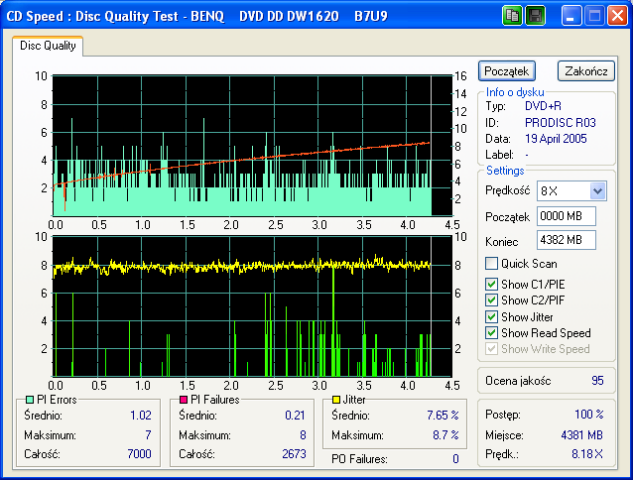Click the Jitter yellow color swatch
Image resolution: width=633 pixels, height=480 pixels.
pyautogui.click(x=336, y=400)
